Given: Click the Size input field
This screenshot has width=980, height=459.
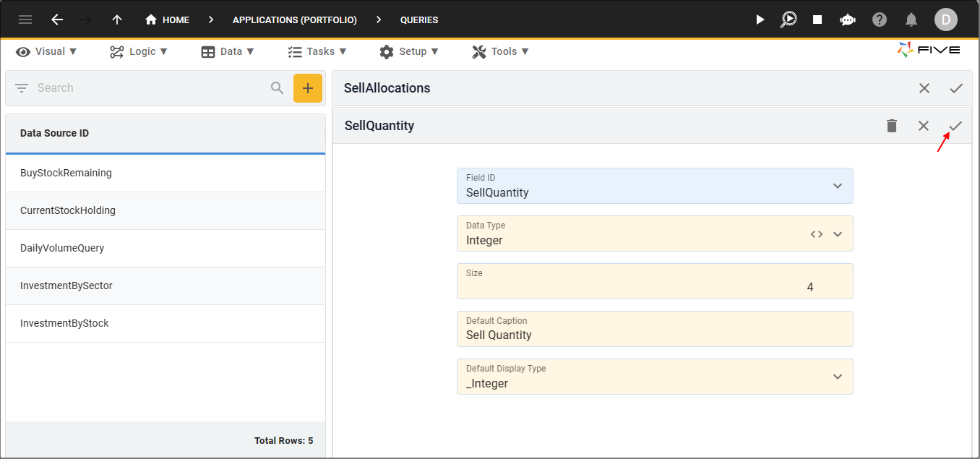Looking at the screenshot, I should click(655, 281).
